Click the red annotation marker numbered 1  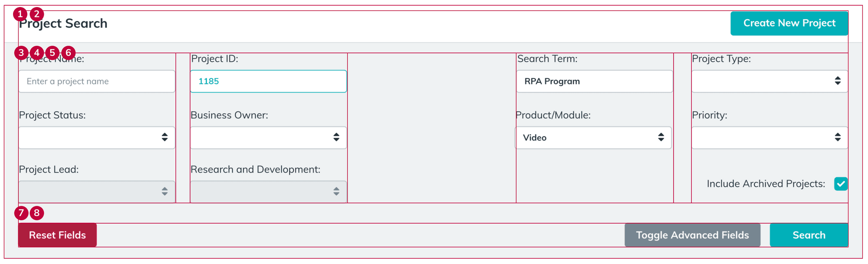[x=20, y=14]
